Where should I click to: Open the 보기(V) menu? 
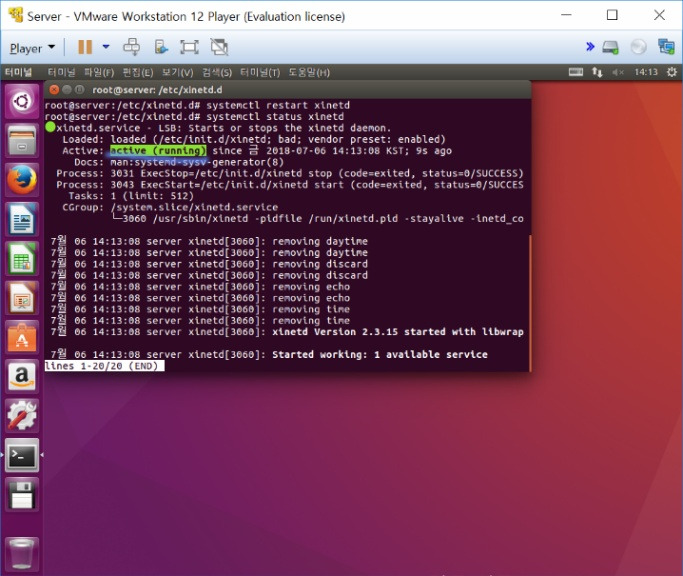pyautogui.click(x=177, y=72)
